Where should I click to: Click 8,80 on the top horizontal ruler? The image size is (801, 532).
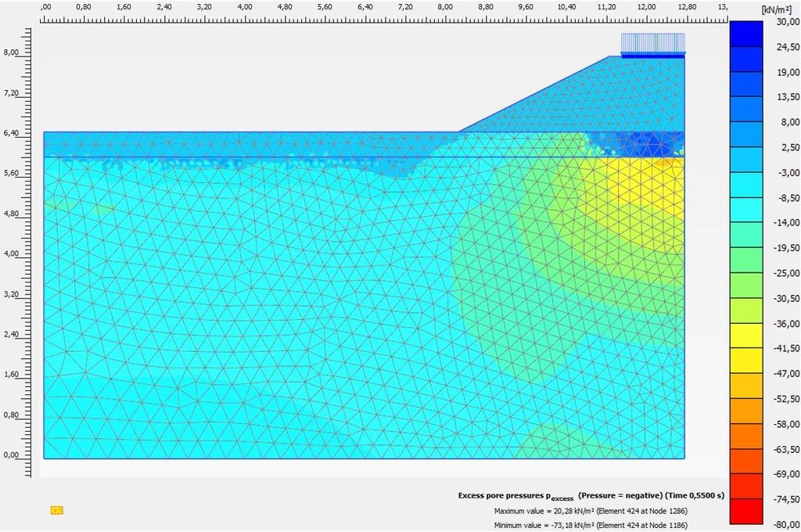pos(485,7)
